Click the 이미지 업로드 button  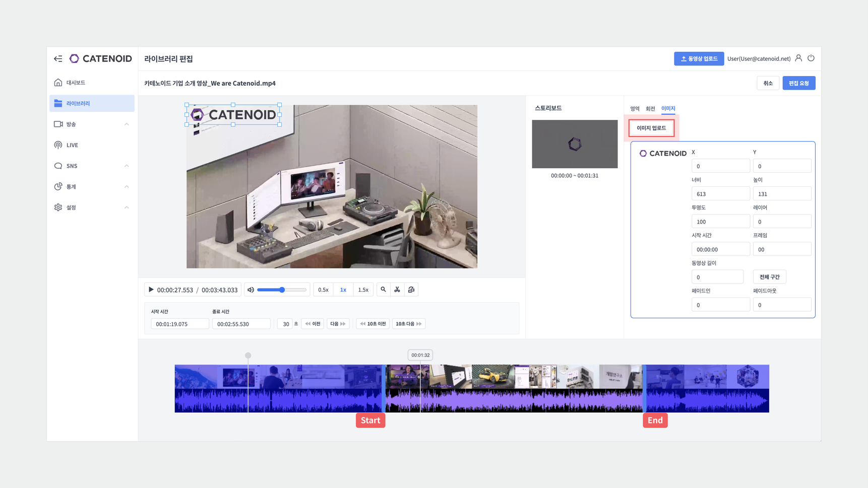[651, 128]
